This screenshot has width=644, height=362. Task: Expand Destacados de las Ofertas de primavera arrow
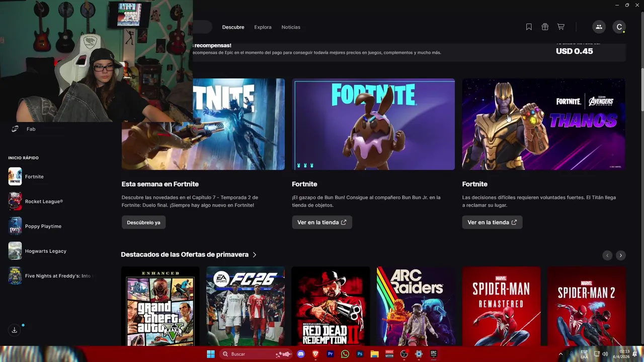click(x=255, y=255)
